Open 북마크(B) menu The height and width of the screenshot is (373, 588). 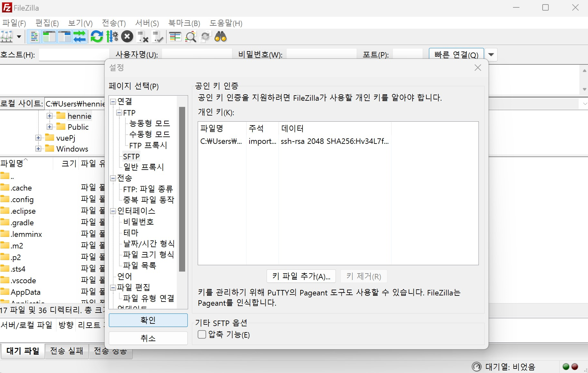click(x=184, y=23)
